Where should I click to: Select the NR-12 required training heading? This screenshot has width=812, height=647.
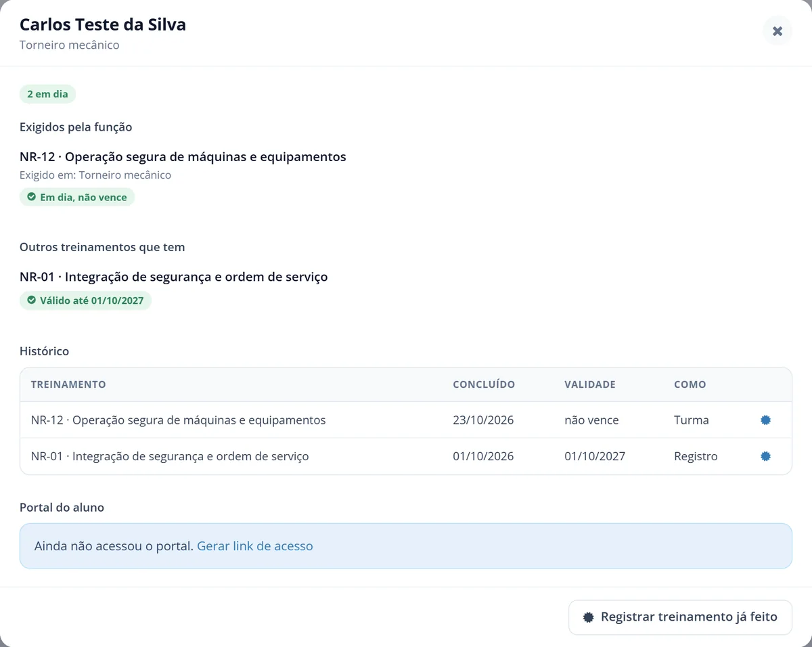point(183,157)
